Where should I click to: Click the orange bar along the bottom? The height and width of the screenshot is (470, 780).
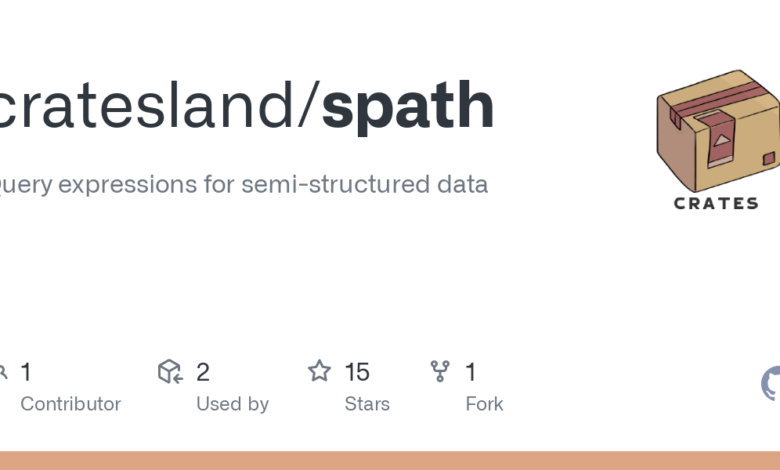pos(390,460)
